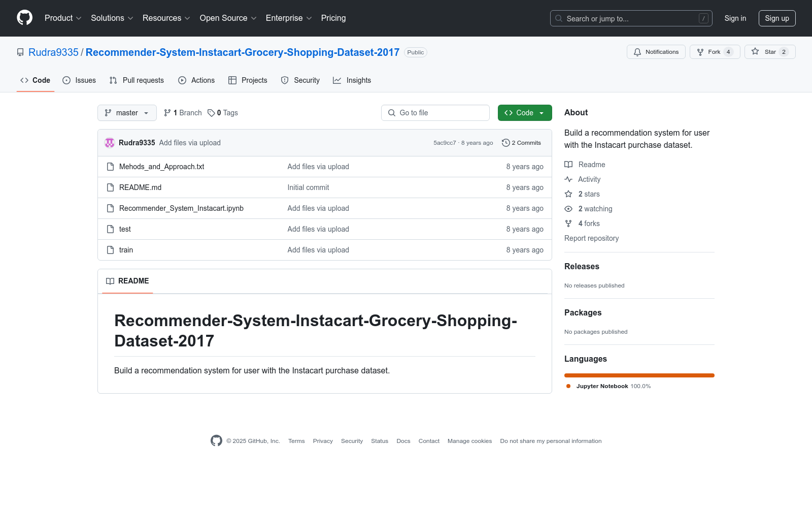Open commit hash 5ac9cc7
Screen dimensions: 812x508
point(445,143)
